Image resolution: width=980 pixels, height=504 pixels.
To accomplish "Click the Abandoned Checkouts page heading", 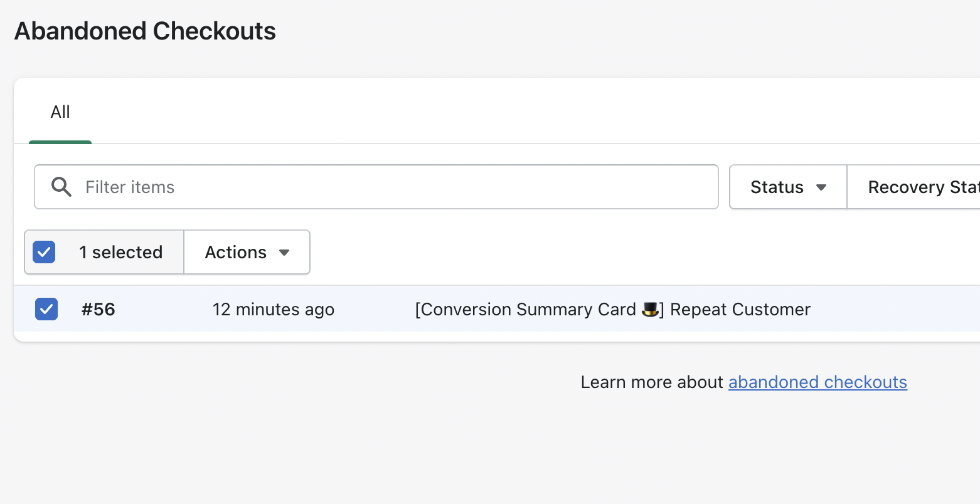I will pos(145,31).
